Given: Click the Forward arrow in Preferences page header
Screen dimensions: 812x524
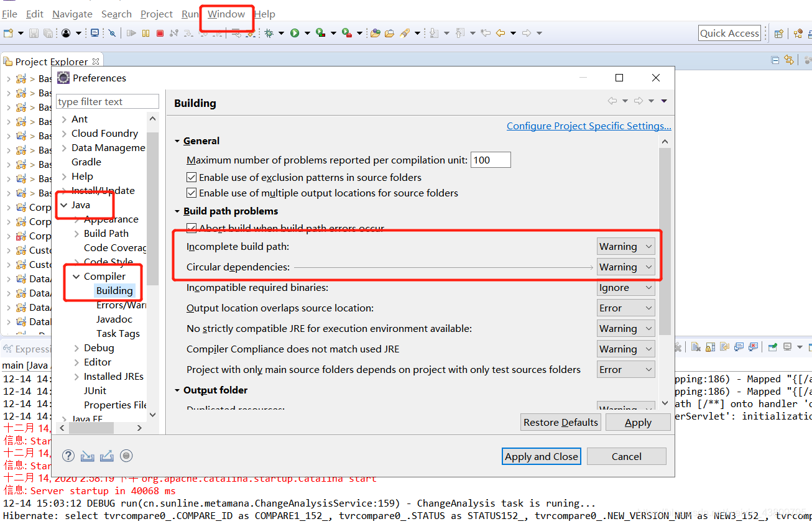Looking at the screenshot, I should click(639, 101).
